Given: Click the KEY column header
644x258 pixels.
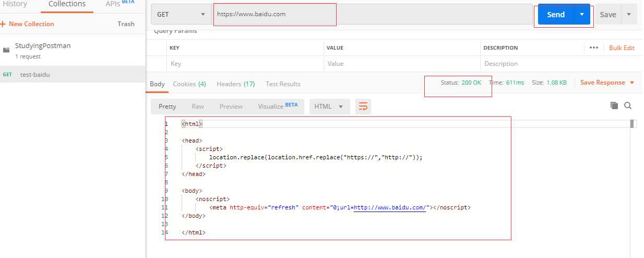Looking at the screenshot, I should pos(175,48).
